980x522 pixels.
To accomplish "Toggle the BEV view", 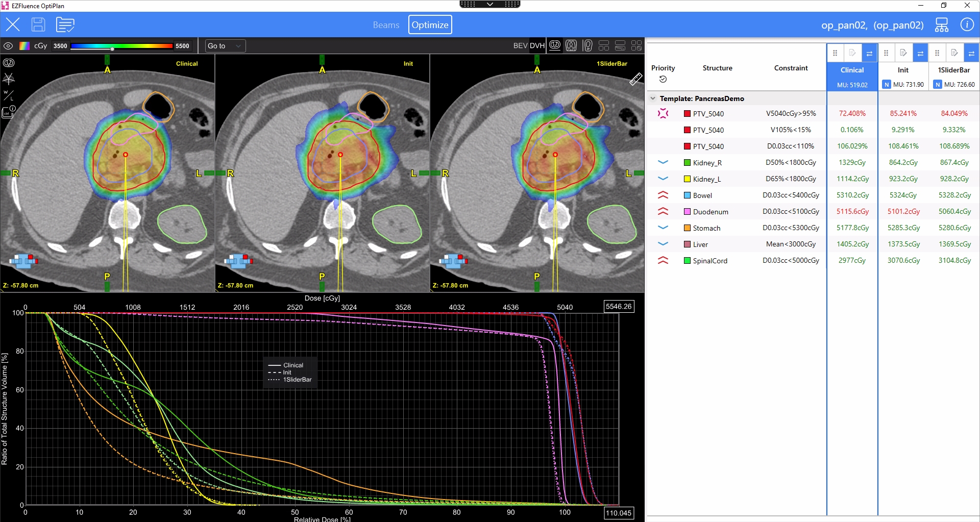I will [521, 46].
